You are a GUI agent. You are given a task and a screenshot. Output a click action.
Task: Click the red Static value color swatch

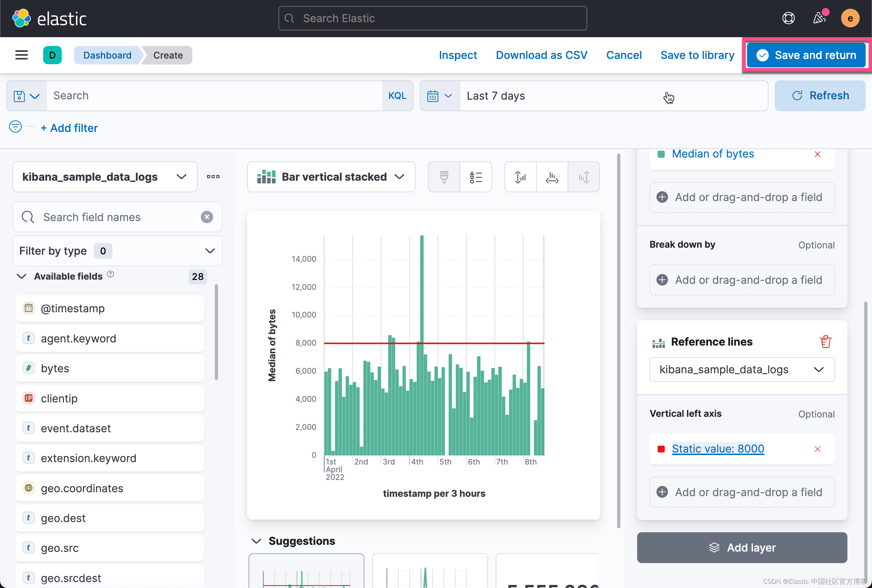pyautogui.click(x=661, y=449)
